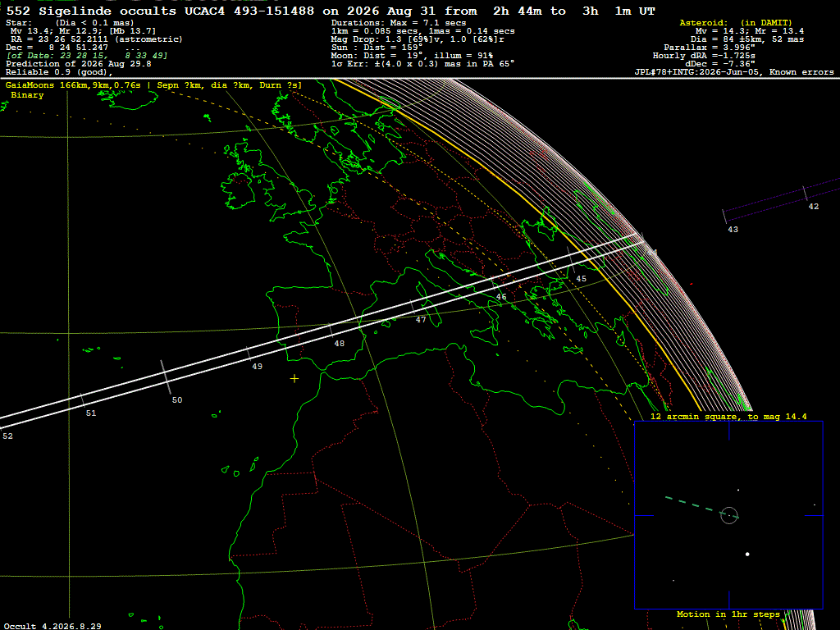The image size is (840, 630).
Task: Click the bright white star below the target circle
Action: pos(747,554)
